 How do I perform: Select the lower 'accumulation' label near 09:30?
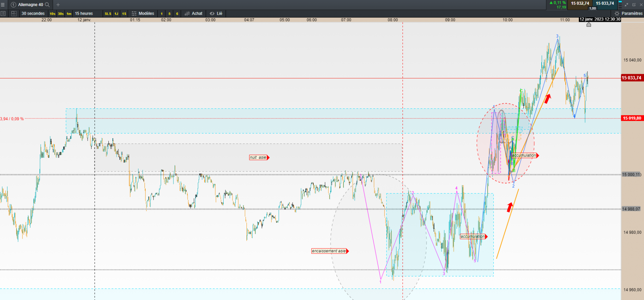474,237
